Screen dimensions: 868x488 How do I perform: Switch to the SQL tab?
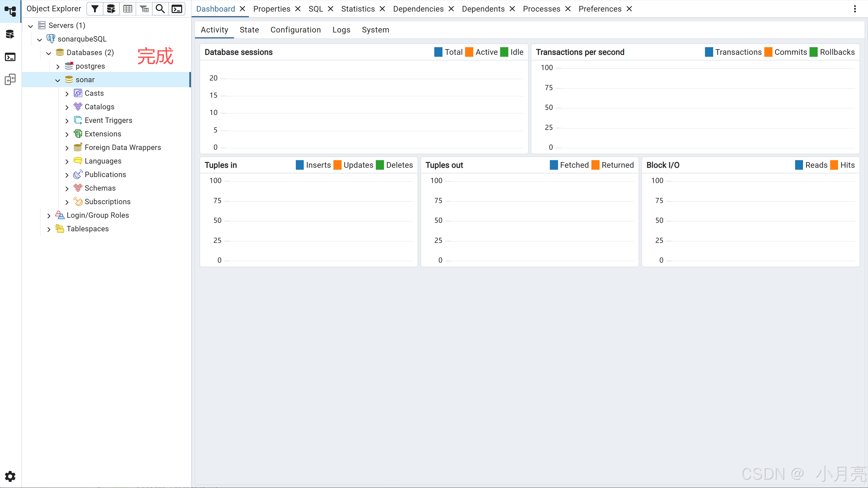316,9
